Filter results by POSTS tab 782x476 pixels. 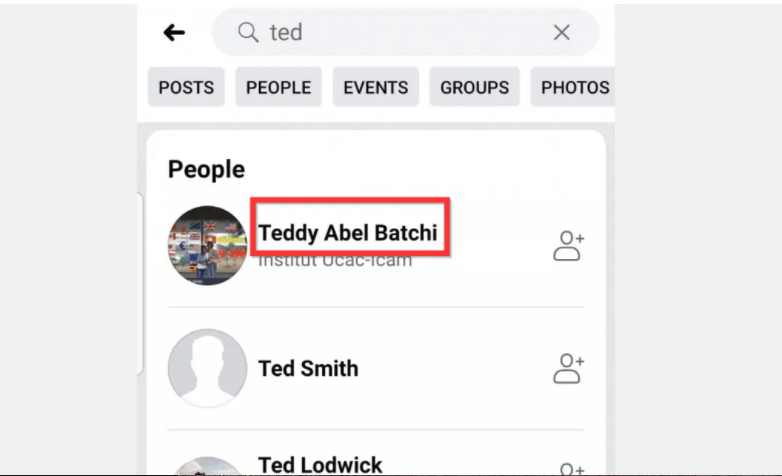point(186,87)
